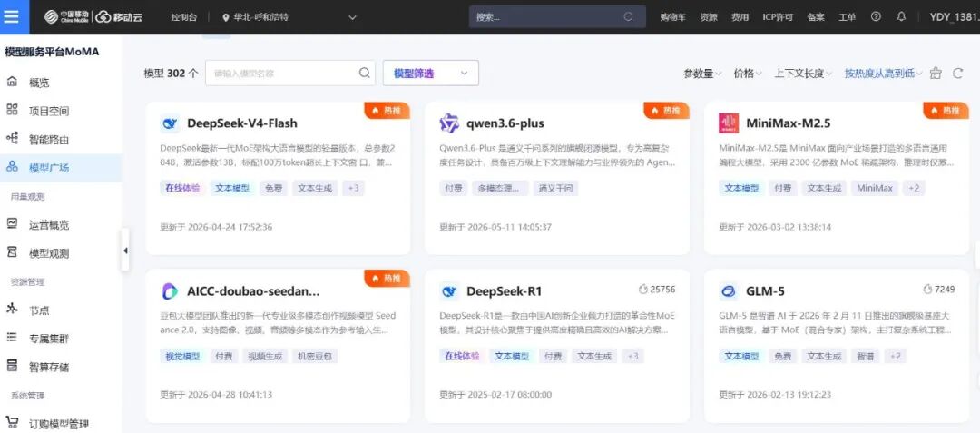Open 工单 in the top bar
Screen dimensions: 980x433
(847, 17)
